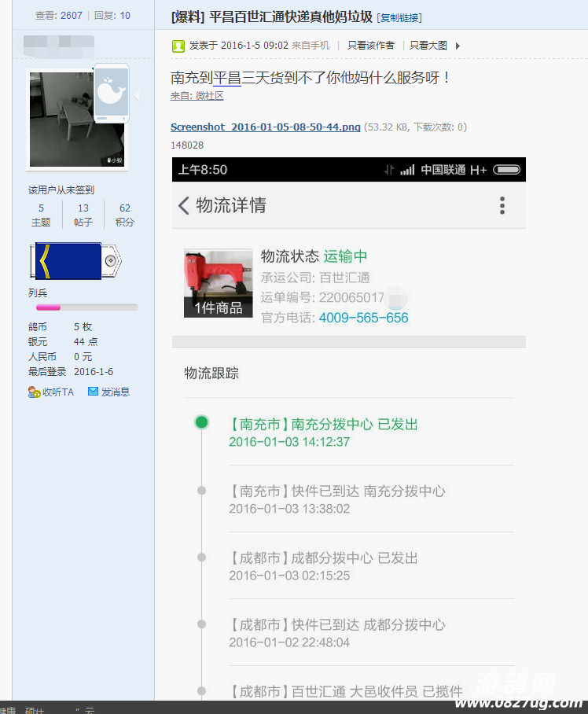Click the military rank badge image

tap(75, 260)
